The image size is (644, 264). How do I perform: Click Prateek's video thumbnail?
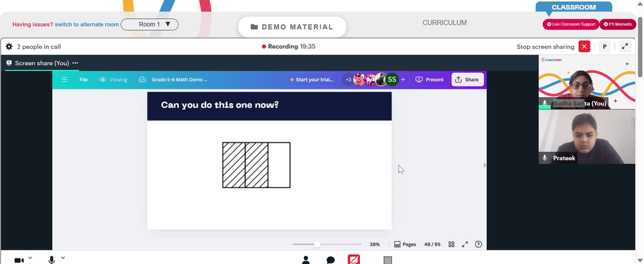click(x=587, y=137)
